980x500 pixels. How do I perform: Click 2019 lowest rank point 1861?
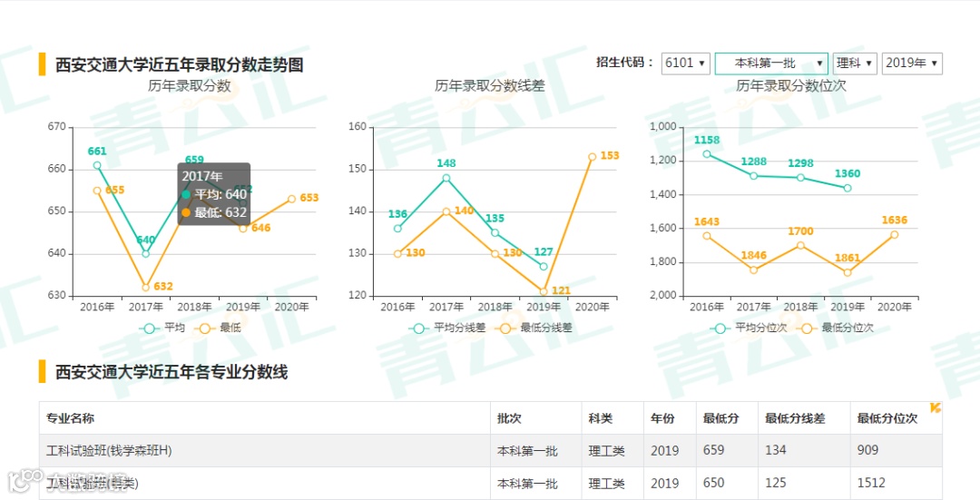[x=848, y=272]
